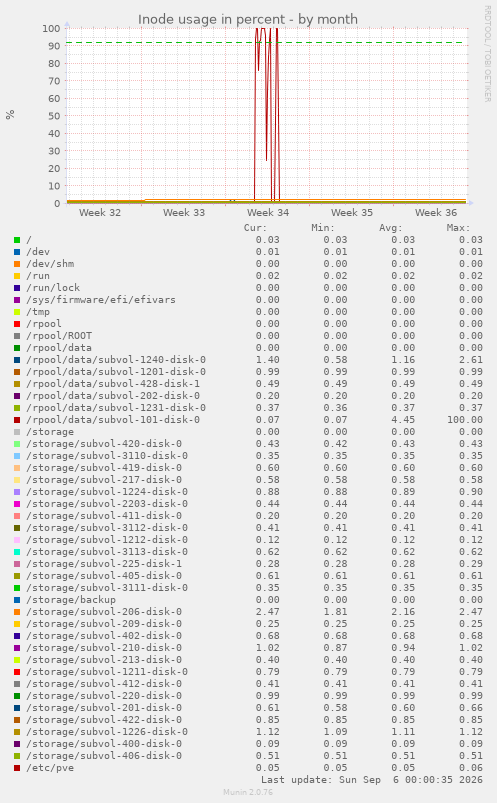Click the 100 y-axis tick label
497x803 pixels.
tap(51, 28)
